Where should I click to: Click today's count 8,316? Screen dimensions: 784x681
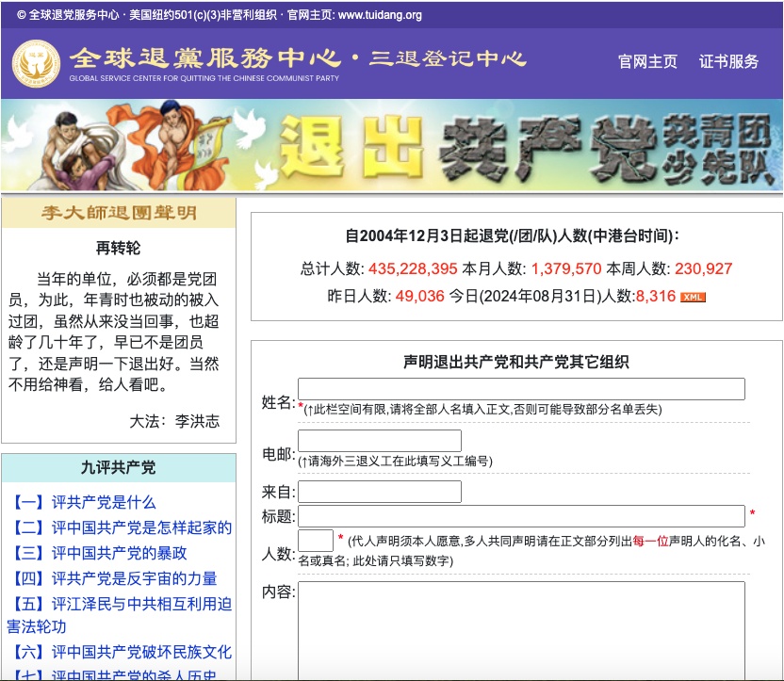pyautogui.click(x=656, y=297)
